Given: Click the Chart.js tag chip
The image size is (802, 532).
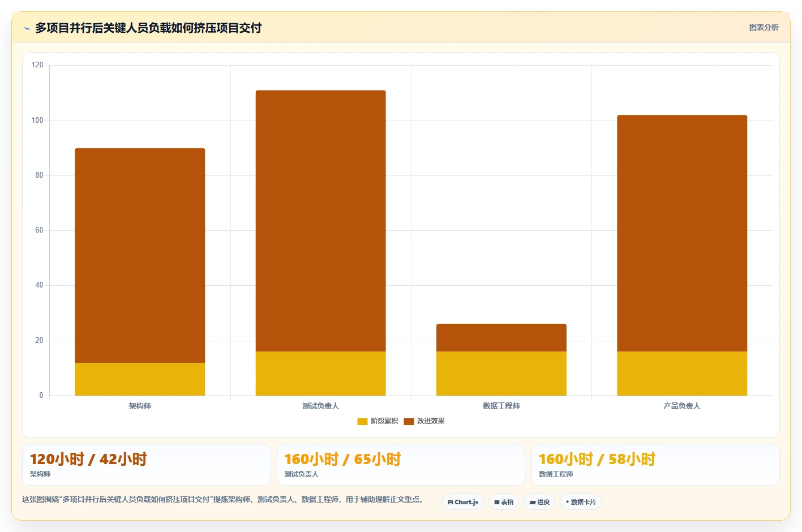Looking at the screenshot, I should pyautogui.click(x=463, y=502).
